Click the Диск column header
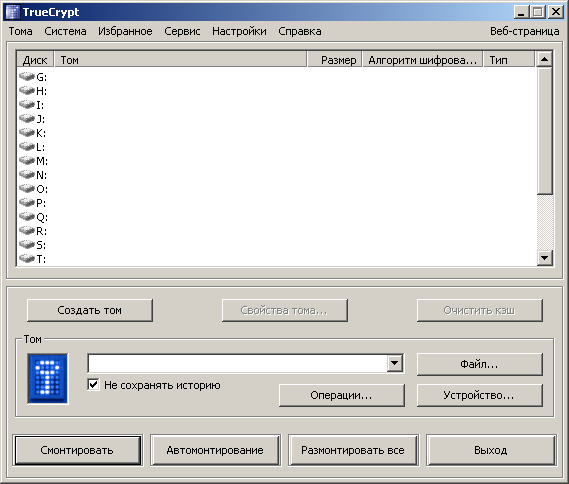 35,60
